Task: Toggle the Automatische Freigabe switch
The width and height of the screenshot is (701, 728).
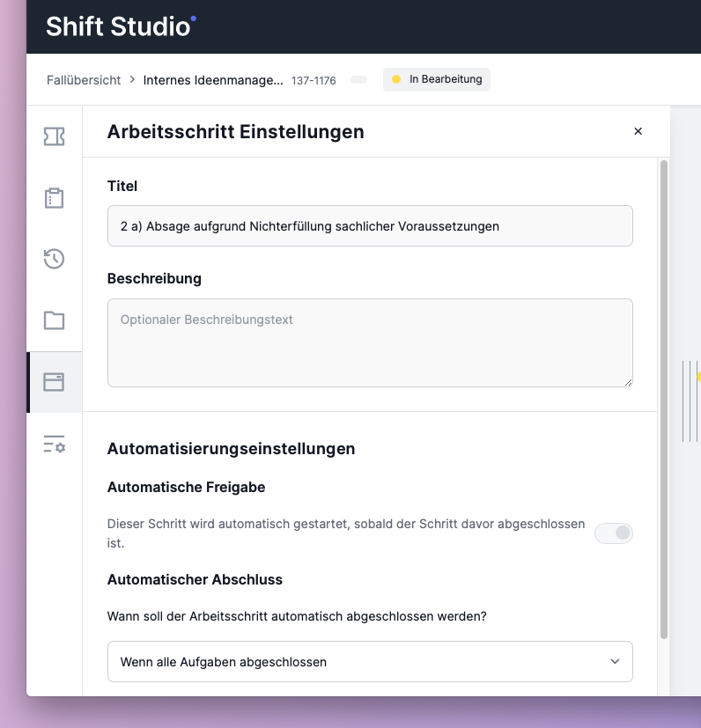Action: tap(614, 533)
